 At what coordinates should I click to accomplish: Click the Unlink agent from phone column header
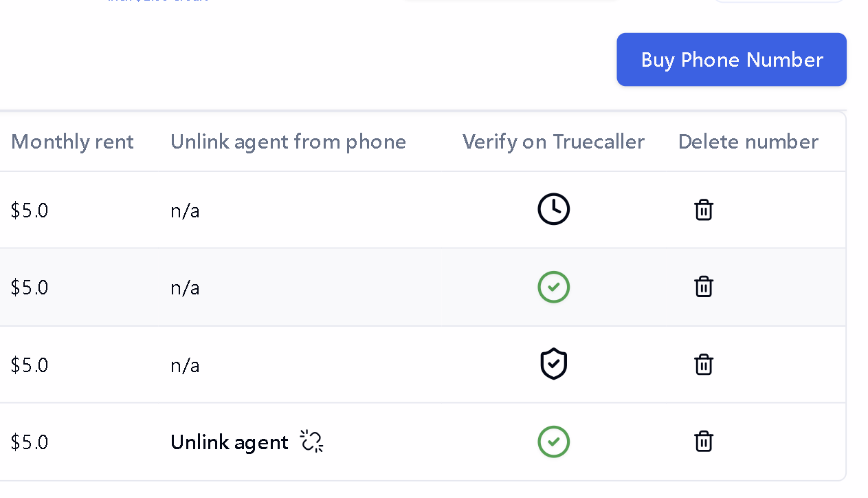[x=288, y=142]
